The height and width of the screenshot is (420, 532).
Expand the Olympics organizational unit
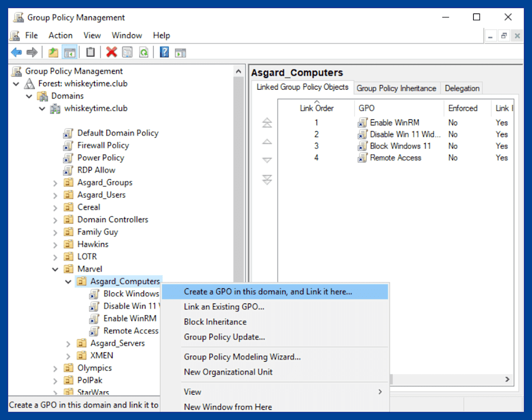55,367
